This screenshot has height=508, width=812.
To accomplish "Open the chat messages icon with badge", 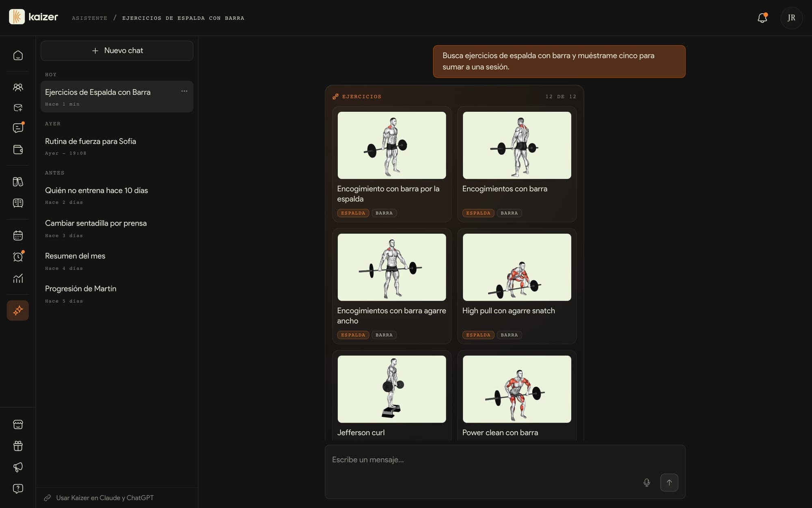I will (x=18, y=128).
